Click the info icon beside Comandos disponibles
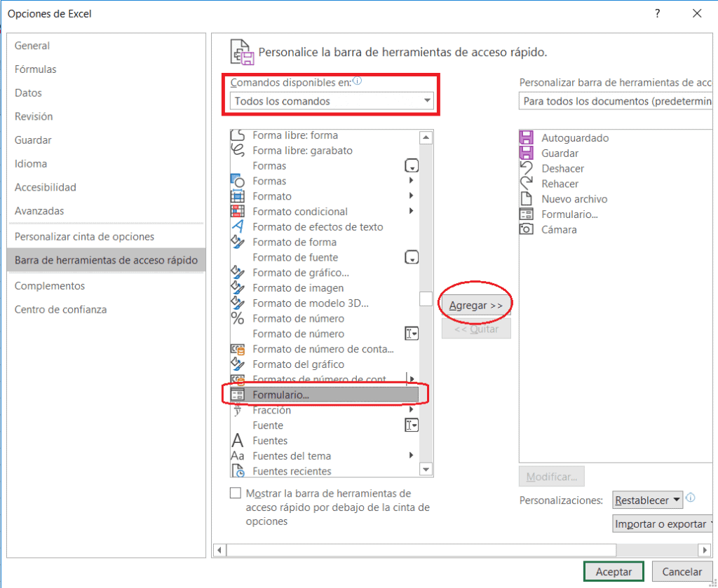The image size is (718, 588). (357, 81)
